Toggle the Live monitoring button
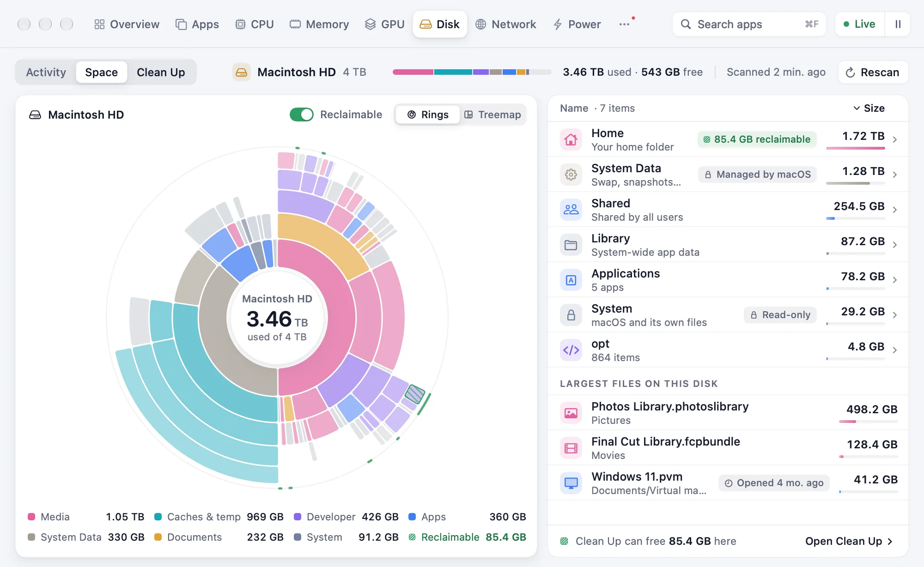This screenshot has height=567, width=924. click(x=860, y=24)
